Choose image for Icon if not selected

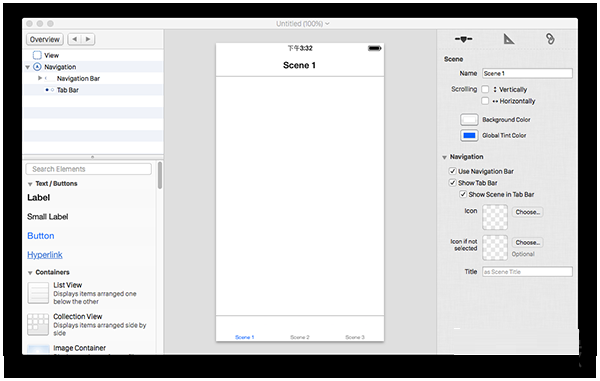pyautogui.click(x=528, y=243)
